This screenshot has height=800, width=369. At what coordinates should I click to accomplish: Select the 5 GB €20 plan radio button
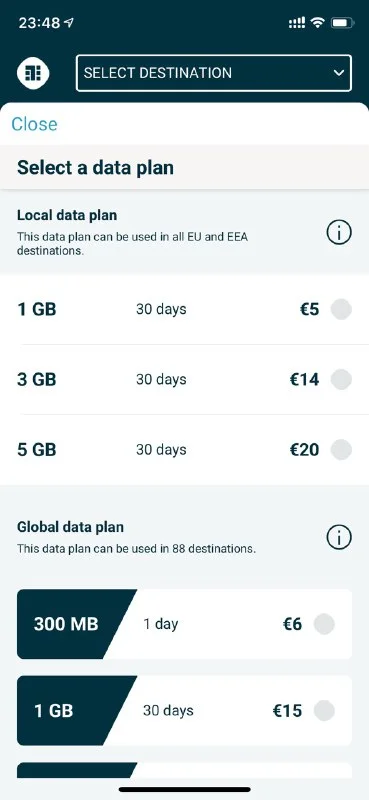(x=341, y=449)
